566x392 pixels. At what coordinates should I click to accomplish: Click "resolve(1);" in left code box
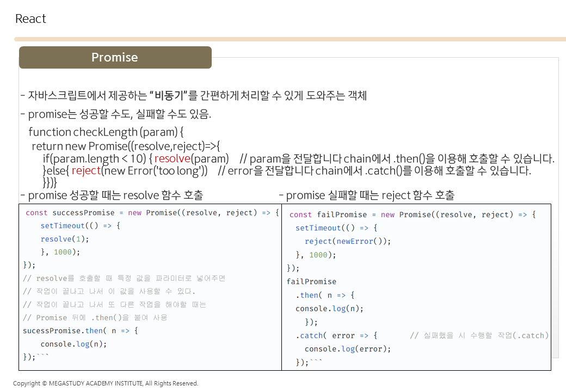[65, 239]
